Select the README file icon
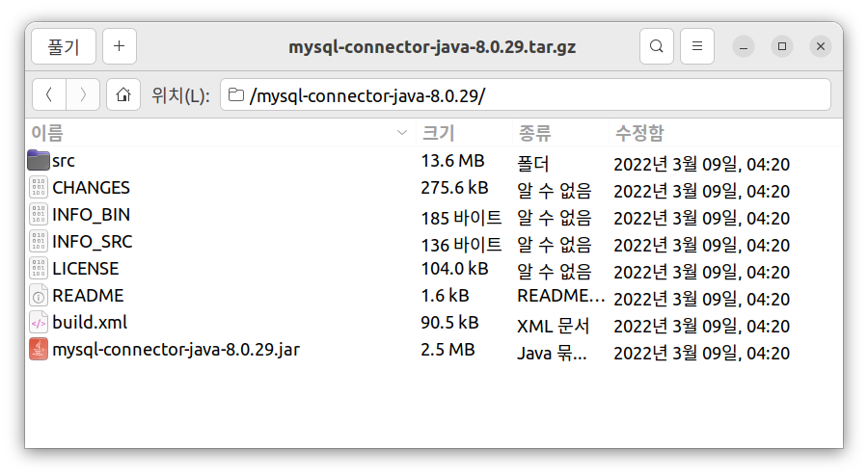Screen dimensions: 868x476 point(39,296)
